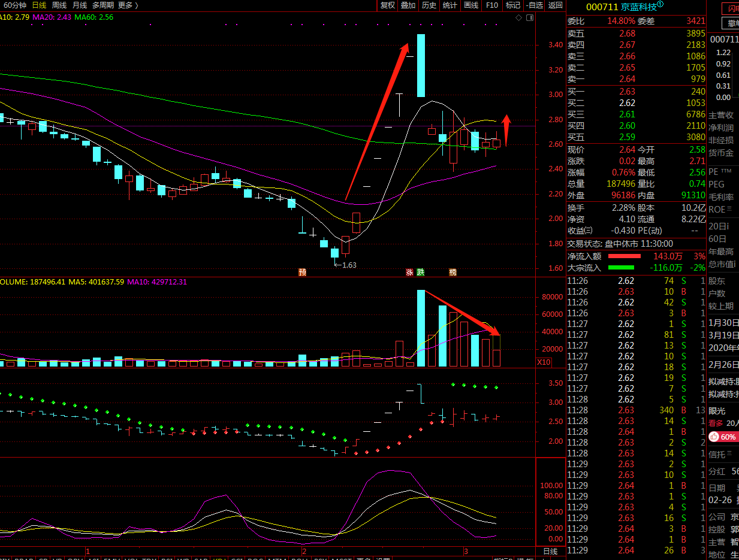The height and width of the screenshot is (560, 739).
Task: Open the F10 company info button
Action: (x=492, y=5)
